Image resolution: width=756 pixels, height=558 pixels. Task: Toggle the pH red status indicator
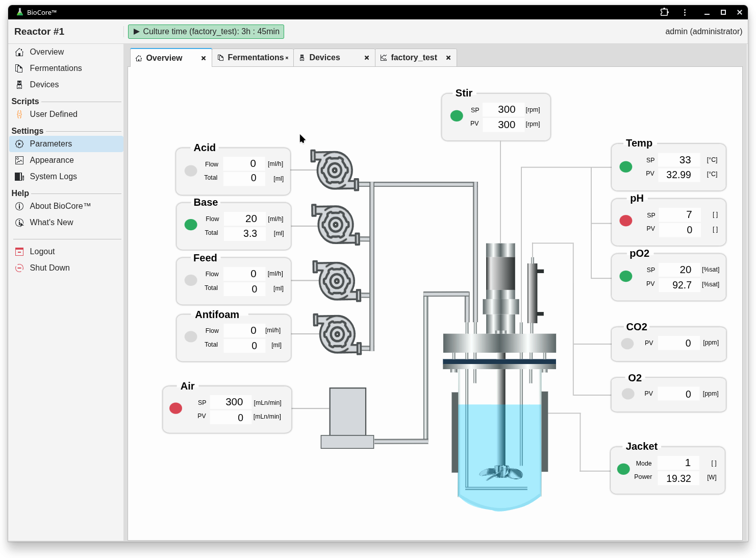[x=626, y=221]
